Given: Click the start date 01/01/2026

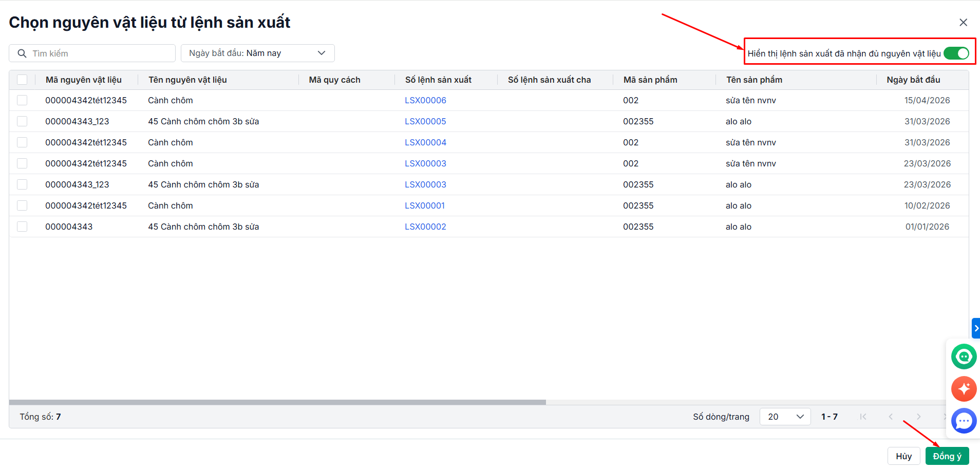Looking at the screenshot, I should pos(927,227).
